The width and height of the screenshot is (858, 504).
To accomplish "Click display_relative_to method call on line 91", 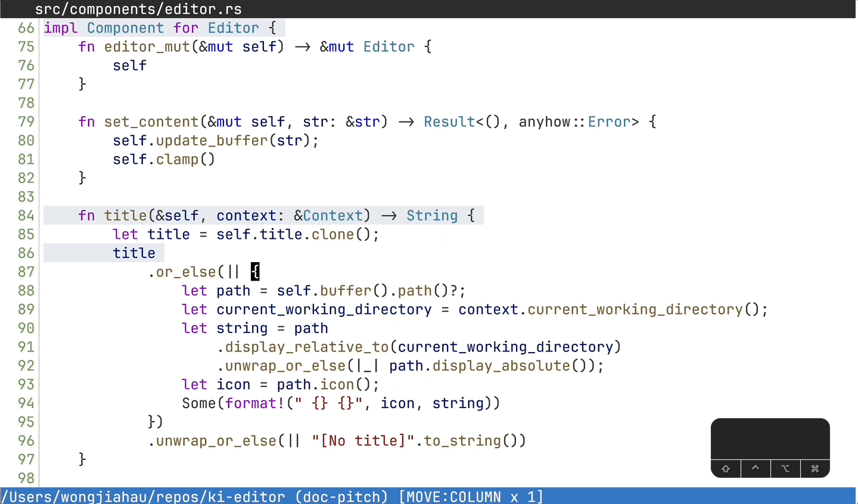I will (306, 347).
